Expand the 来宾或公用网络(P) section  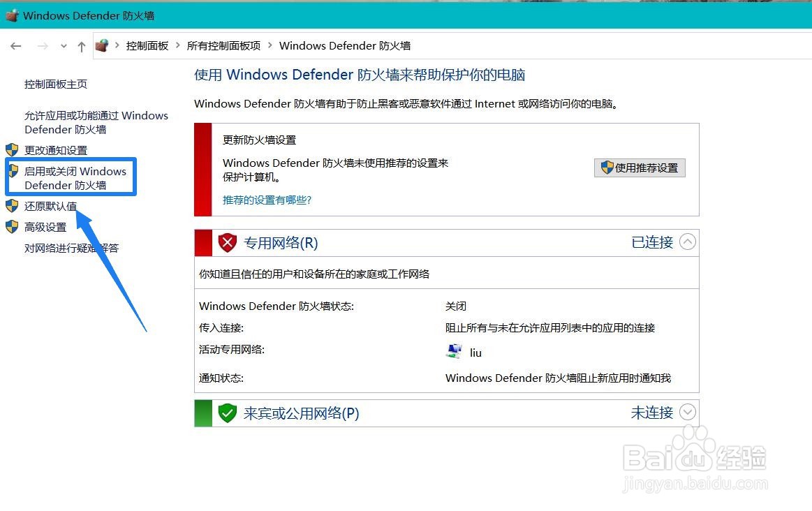[x=688, y=412]
